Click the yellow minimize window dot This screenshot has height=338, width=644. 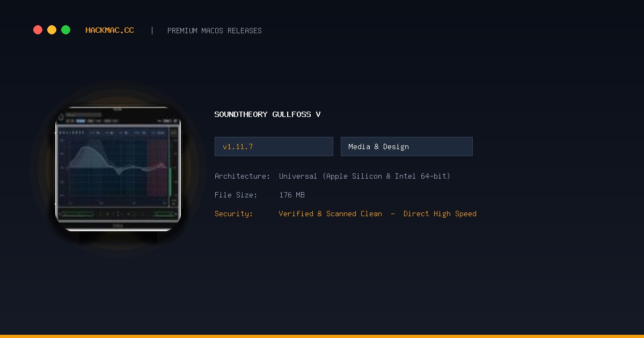coord(52,30)
